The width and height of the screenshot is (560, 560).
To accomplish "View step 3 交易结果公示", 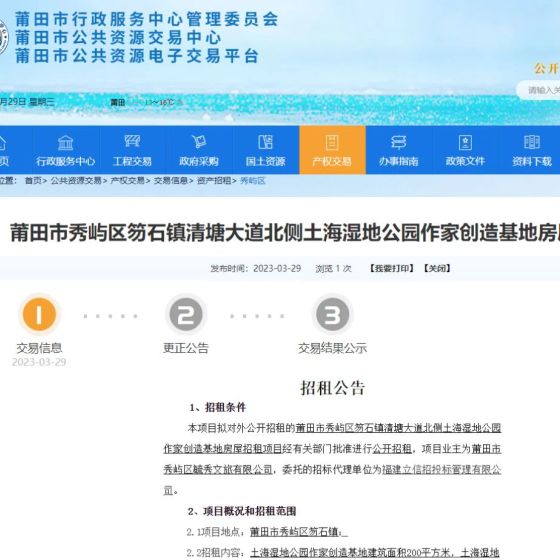I will [x=332, y=314].
